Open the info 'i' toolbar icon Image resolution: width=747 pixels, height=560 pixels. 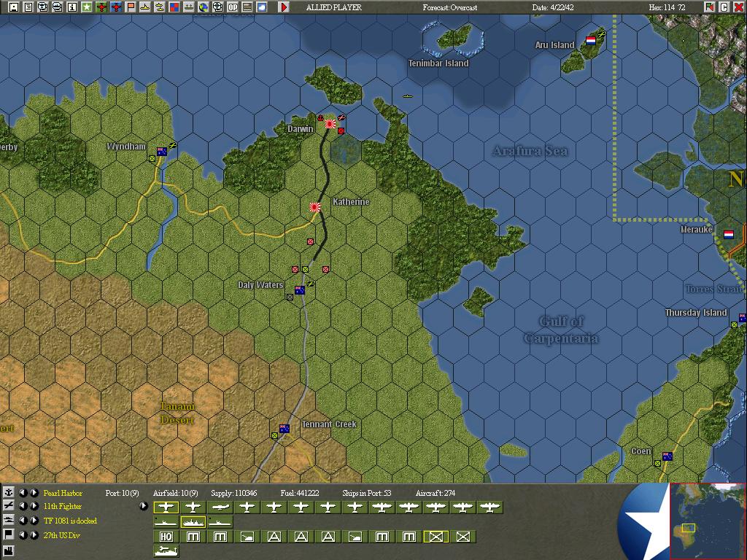point(72,7)
